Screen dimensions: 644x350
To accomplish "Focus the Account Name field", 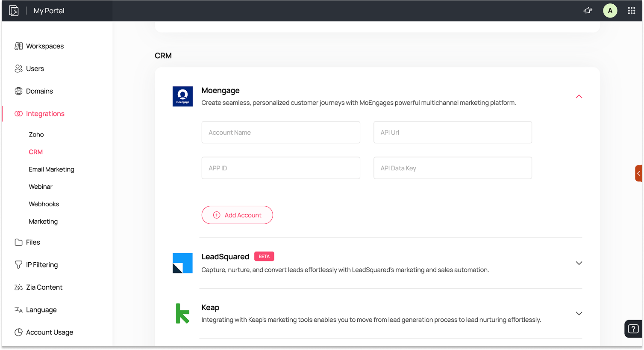I will (281, 132).
